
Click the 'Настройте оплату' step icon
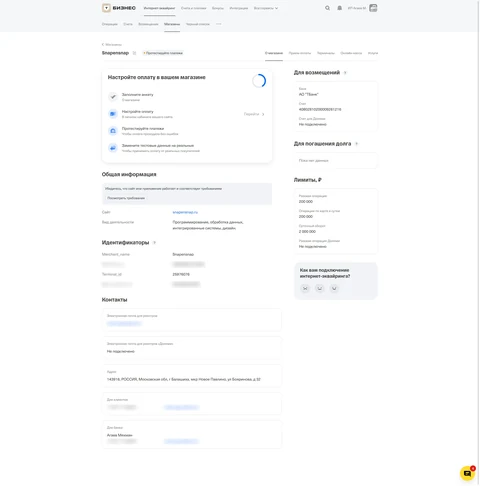pyautogui.click(x=113, y=114)
